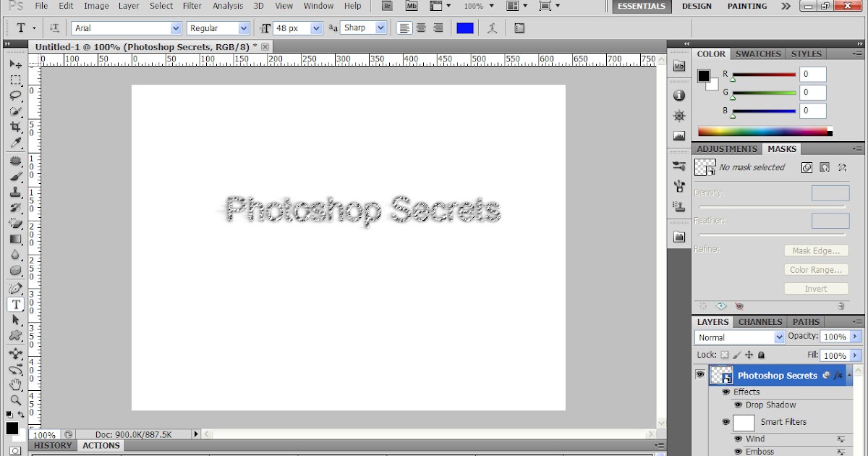Switch to the Painting workspace
Image resolution: width=868 pixels, height=456 pixels.
pos(747,6)
